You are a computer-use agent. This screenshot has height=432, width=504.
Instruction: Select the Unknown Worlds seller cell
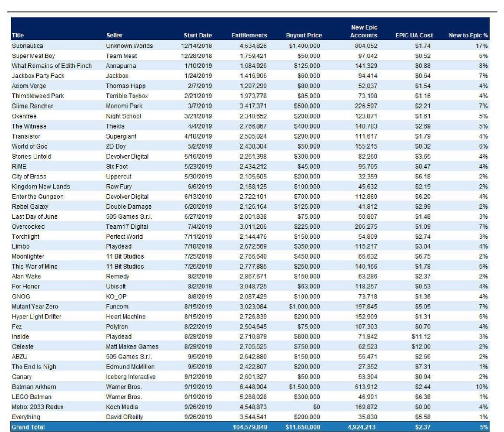tap(129, 46)
